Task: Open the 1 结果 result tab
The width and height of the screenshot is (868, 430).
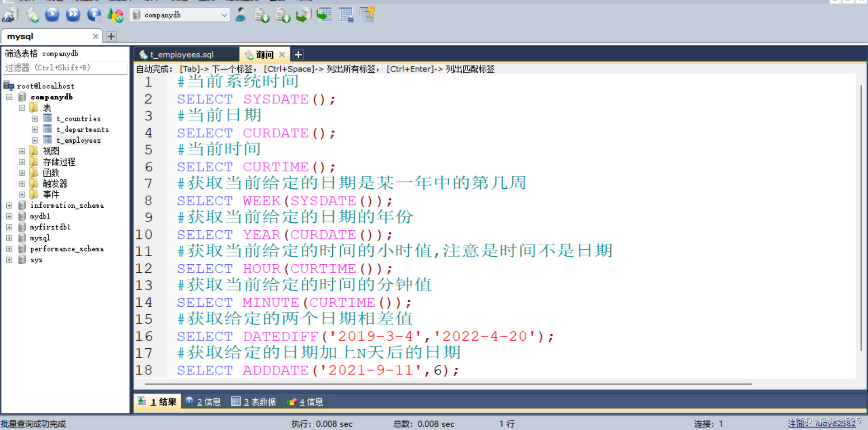Action: tap(158, 402)
